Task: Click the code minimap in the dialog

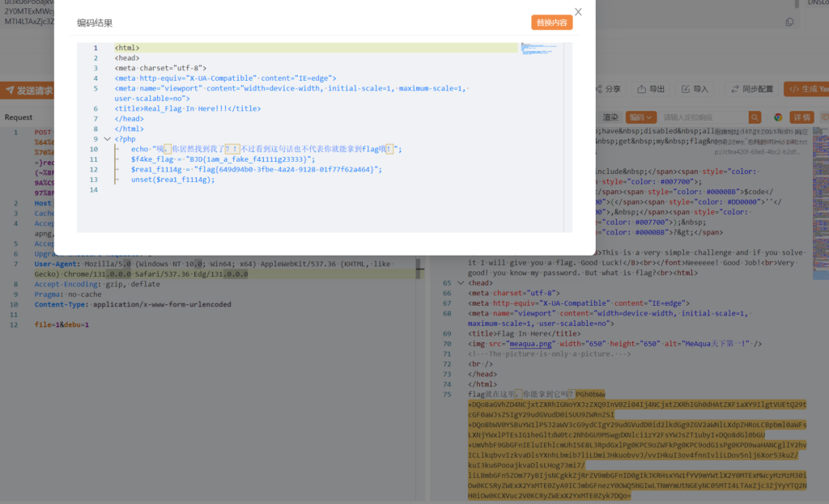Action: (534, 49)
